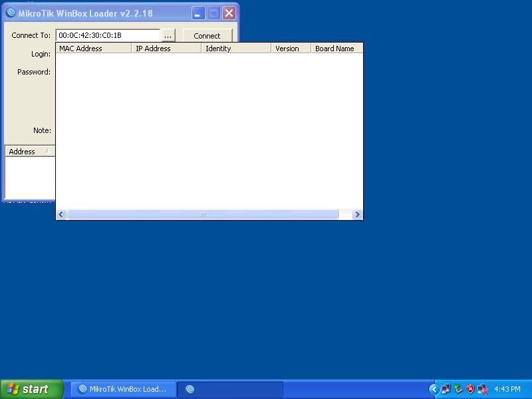Screen dimensions: 532x399
Task: Click the left arrow on the horizontal scrollbar
Action: point(61,214)
